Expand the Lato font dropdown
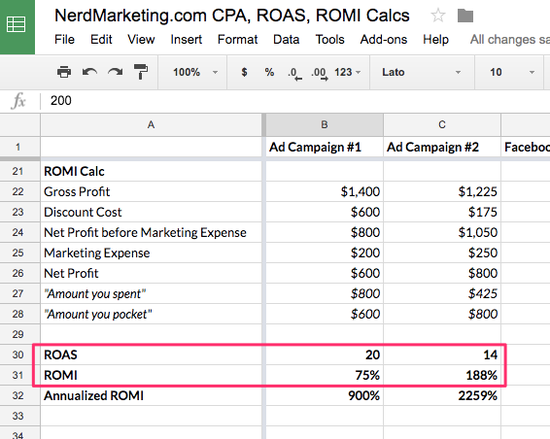This screenshot has height=439, width=550. point(421,72)
